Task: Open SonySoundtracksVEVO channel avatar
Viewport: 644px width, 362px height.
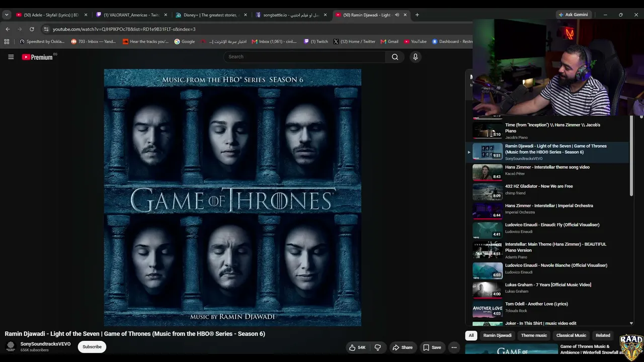Action: [11, 346]
